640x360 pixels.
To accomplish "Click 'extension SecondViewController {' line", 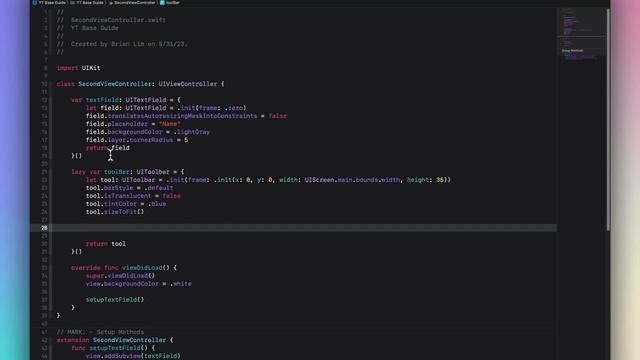I will pos(115,340).
